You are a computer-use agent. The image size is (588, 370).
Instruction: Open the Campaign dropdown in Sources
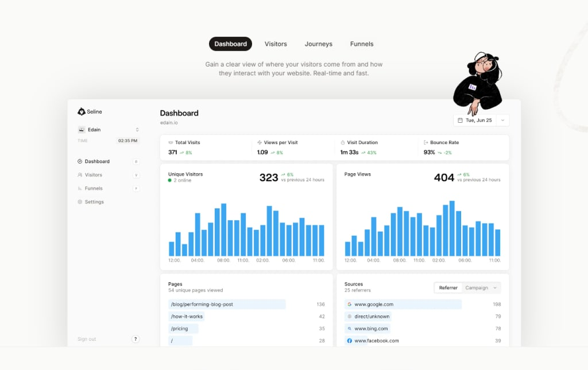[481, 287]
